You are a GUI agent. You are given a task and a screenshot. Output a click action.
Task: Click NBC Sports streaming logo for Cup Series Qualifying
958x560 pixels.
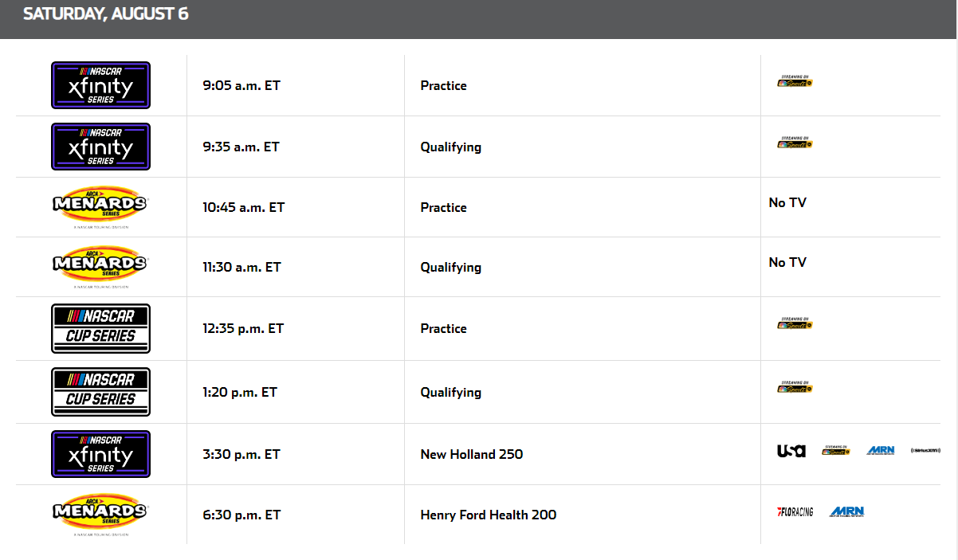[x=795, y=387]
